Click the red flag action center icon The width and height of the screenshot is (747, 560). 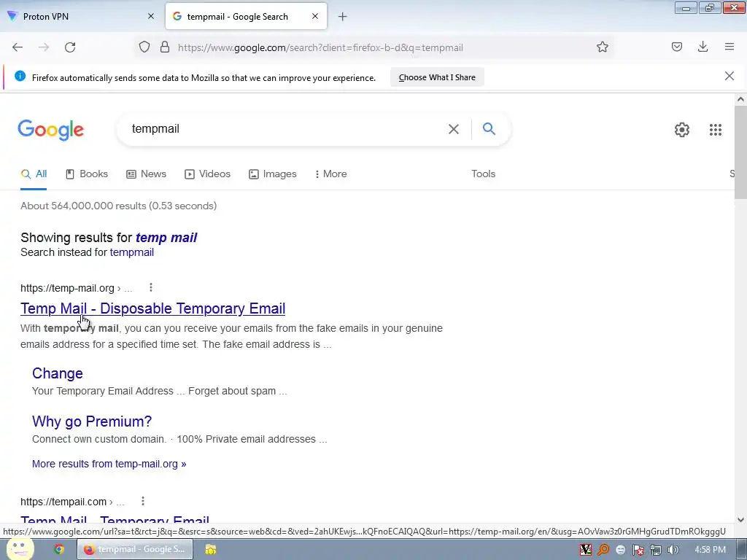[638, 550]
